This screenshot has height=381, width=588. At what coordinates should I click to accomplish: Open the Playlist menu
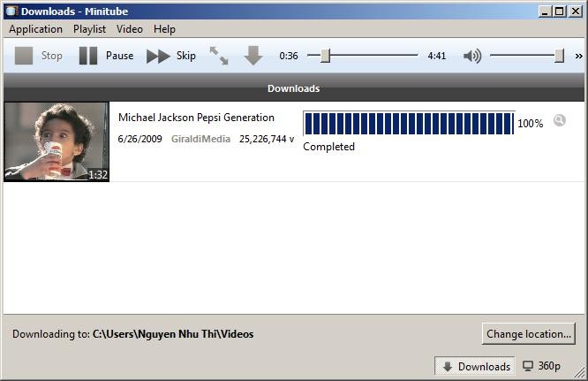(x=89, y=29)
